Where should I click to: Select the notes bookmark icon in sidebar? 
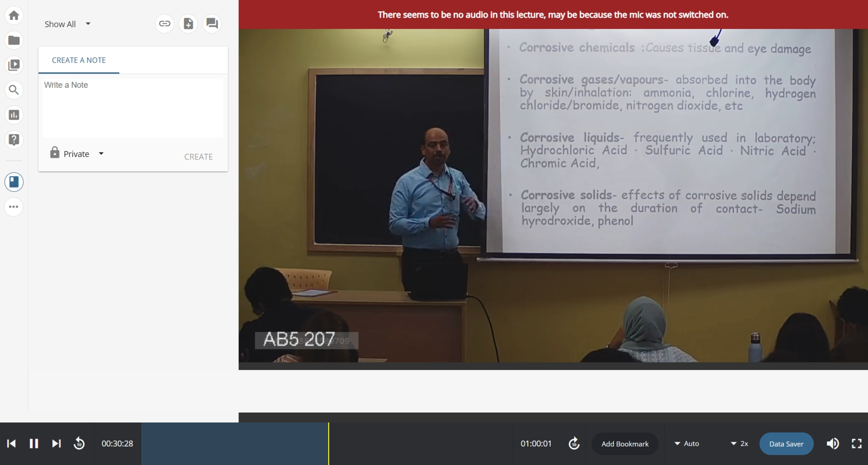pyautogui.click(x=14, y=182)
